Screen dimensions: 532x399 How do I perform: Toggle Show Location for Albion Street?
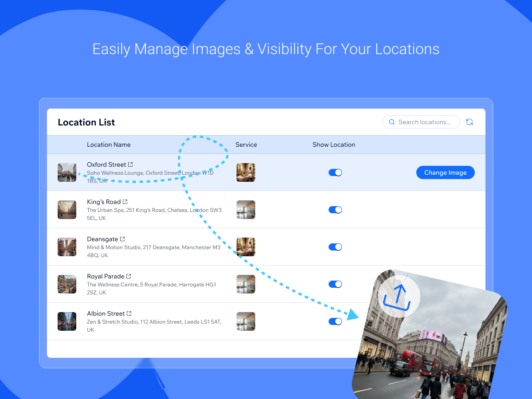pyautogui.click(x=335, y=321)
